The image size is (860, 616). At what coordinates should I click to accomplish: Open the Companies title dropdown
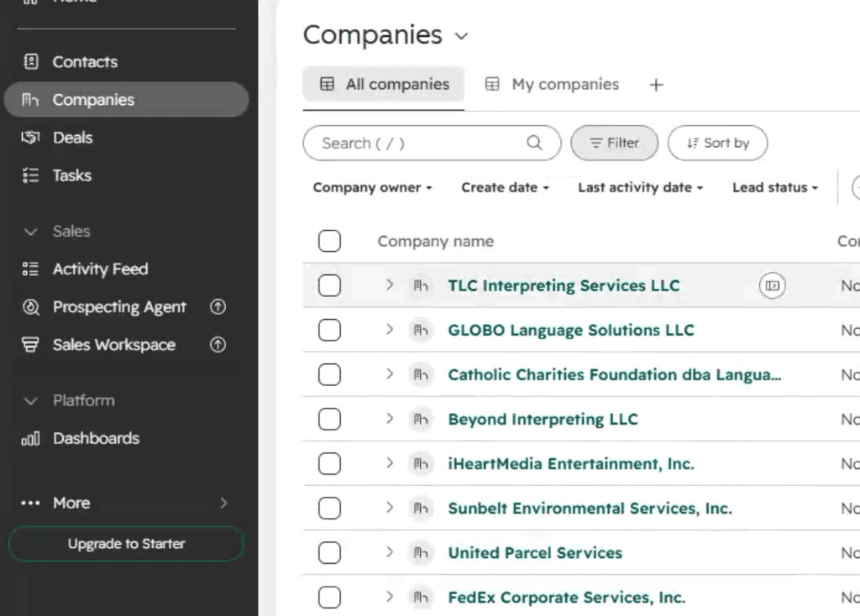461,36
